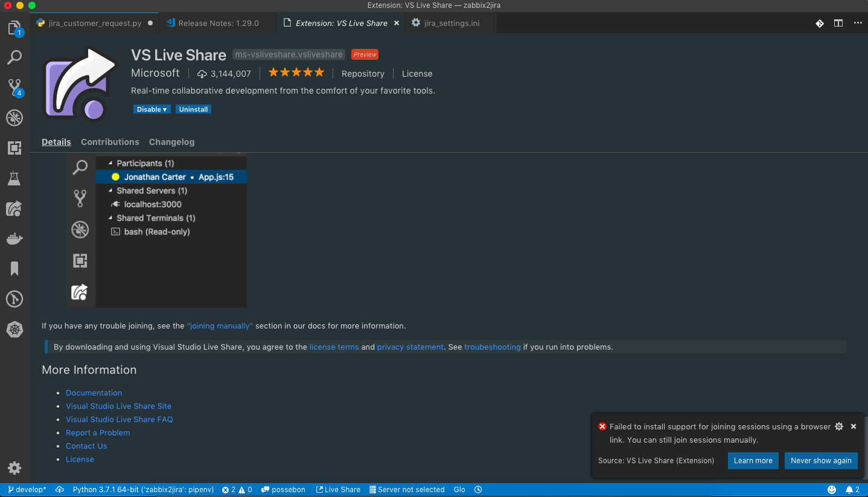
Task: Open the extension Repository link
Action: pos(363,74)
